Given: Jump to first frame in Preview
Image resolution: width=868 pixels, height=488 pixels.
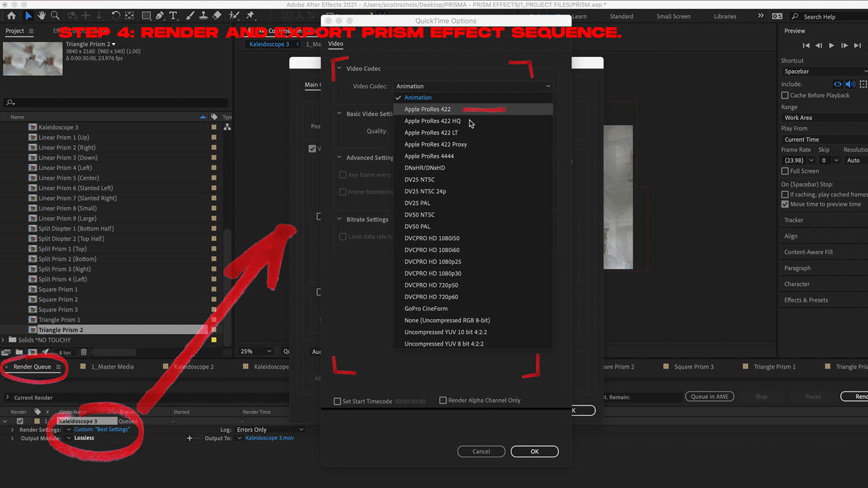Looking at the screenshot, I should 806,45.
